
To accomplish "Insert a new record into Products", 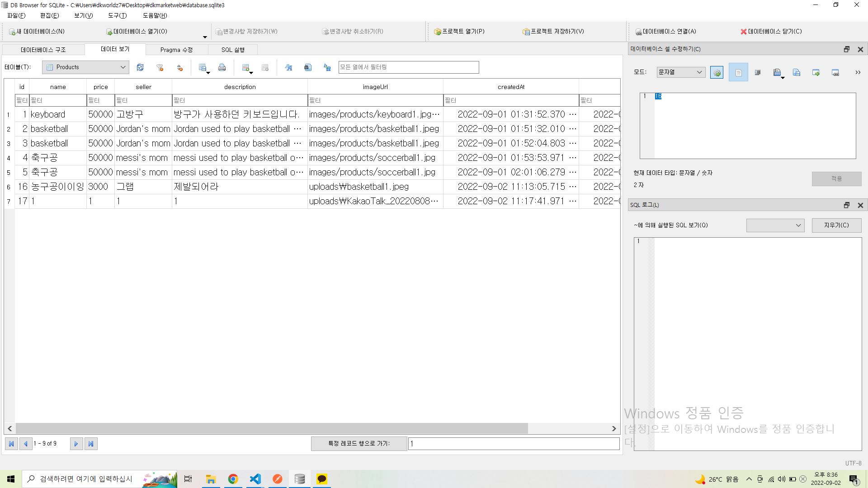I will 246,67.
